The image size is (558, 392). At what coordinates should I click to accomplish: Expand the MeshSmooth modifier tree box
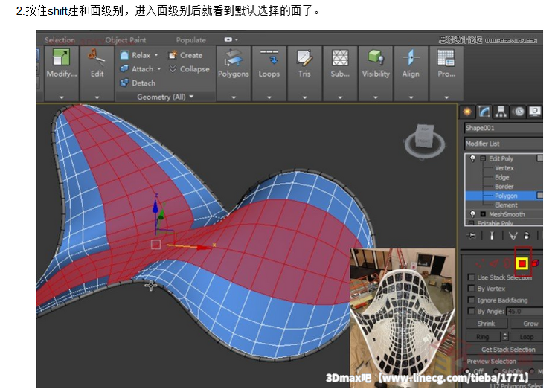[x=483, y=214]
